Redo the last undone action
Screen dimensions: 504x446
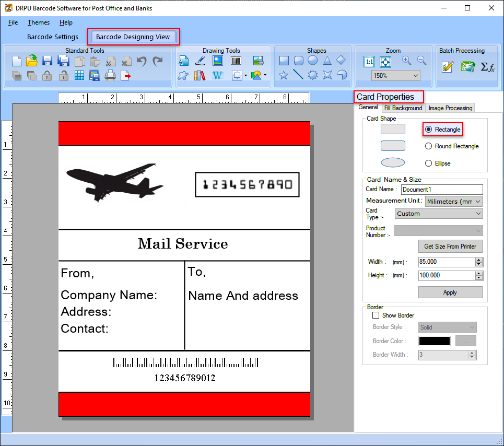coord(158,61)
